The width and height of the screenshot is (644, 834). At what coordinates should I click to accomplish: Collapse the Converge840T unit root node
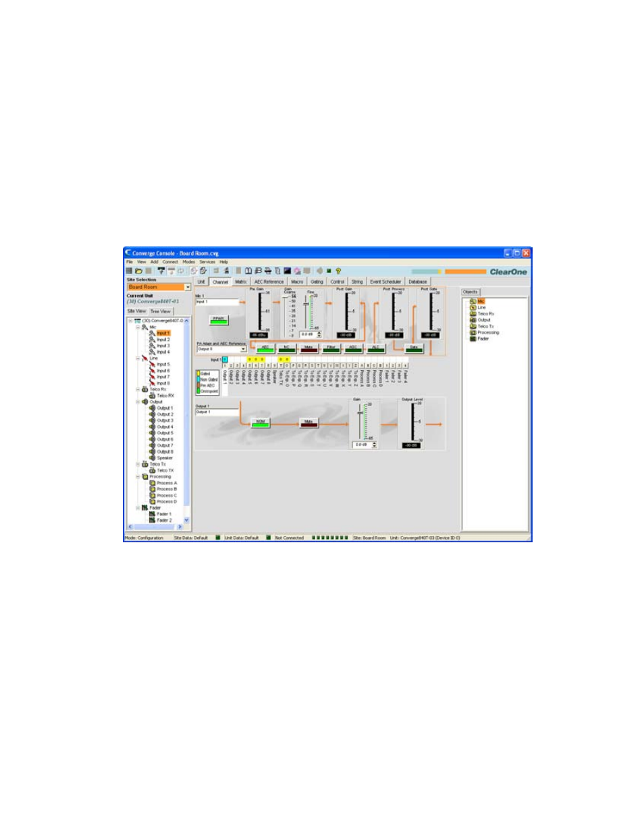(x=130, y=321)
